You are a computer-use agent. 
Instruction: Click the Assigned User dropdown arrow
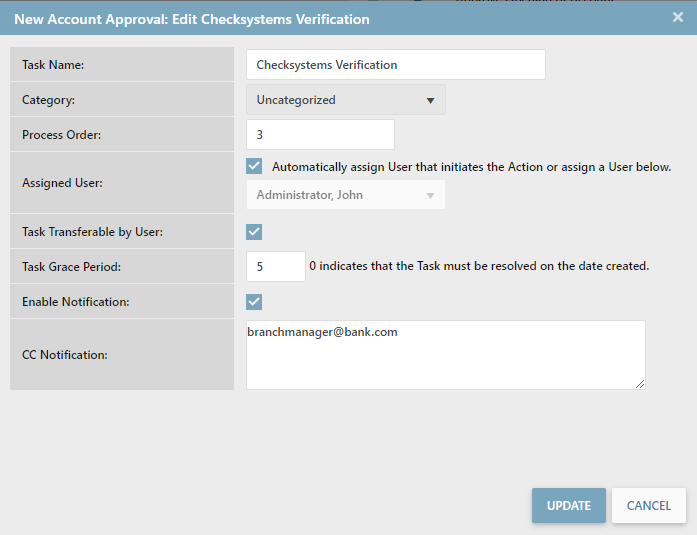point(430,195)
